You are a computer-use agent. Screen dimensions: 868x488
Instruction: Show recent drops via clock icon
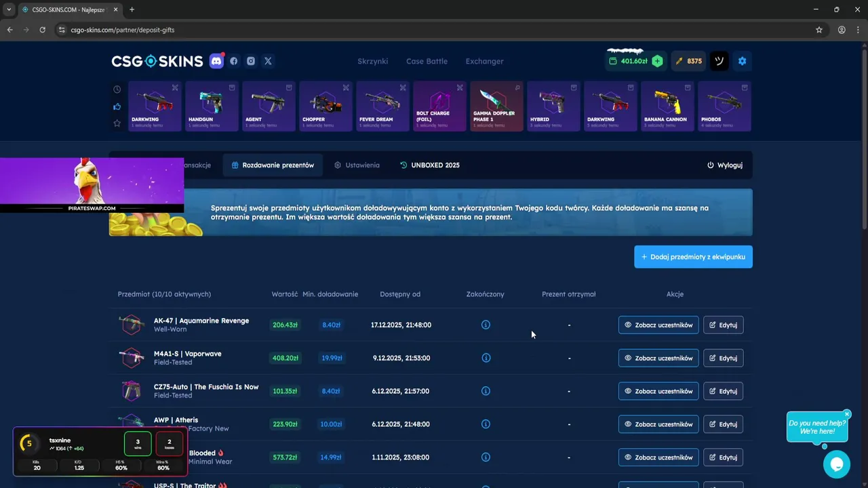117,89
